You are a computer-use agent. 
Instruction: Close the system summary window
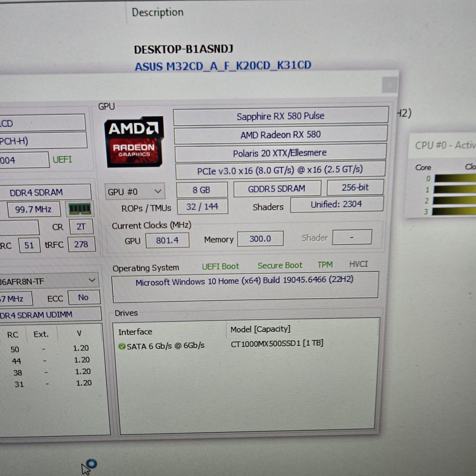click(x=390, y=85)
